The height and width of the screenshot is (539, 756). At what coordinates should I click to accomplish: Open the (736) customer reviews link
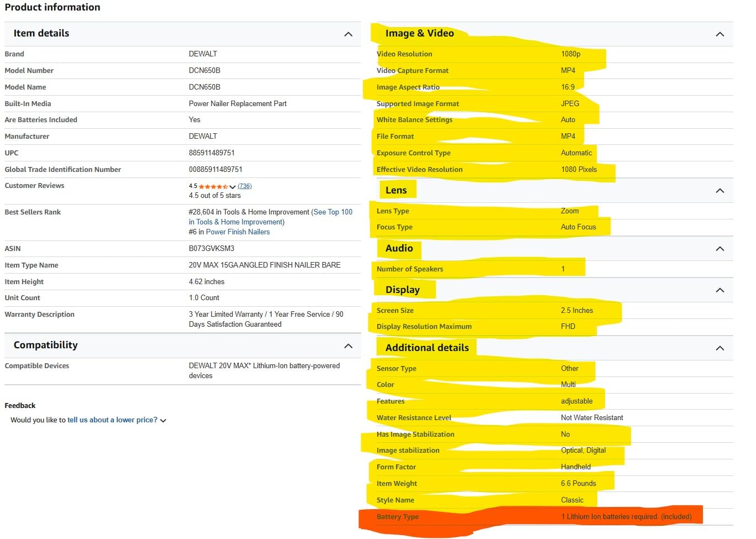tap(244, 186)
